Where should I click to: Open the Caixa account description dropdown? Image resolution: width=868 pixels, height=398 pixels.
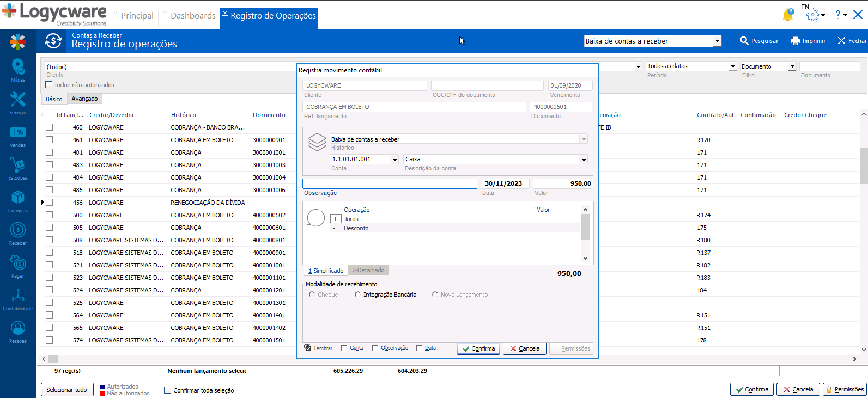(584, 160)
